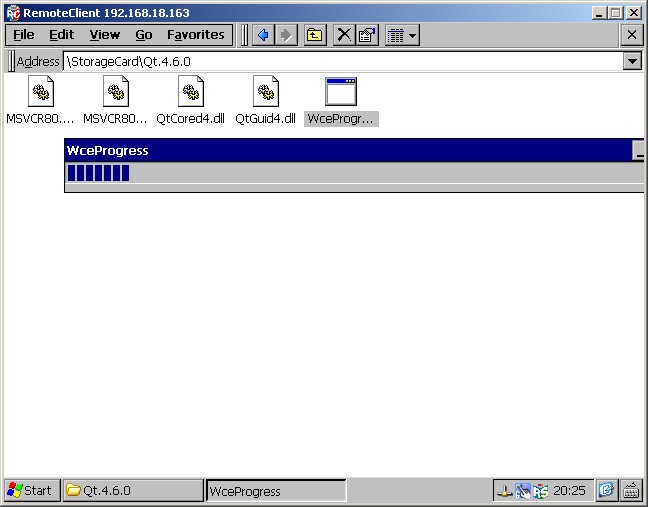Select the WceProgr... application icon

click(x=341, y=91)
